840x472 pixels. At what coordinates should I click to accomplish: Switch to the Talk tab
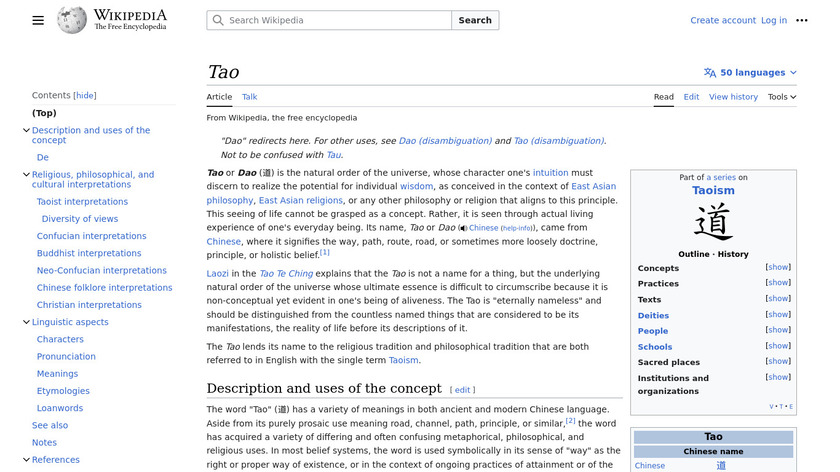pyautogui.click(x=250, y=97)
